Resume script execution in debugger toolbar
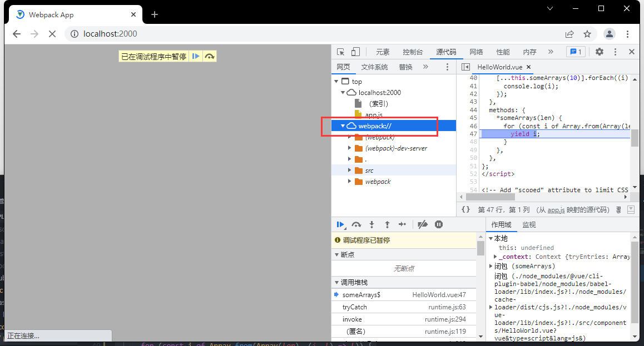This screenshot has width=644, height=346. pos(340,224)
